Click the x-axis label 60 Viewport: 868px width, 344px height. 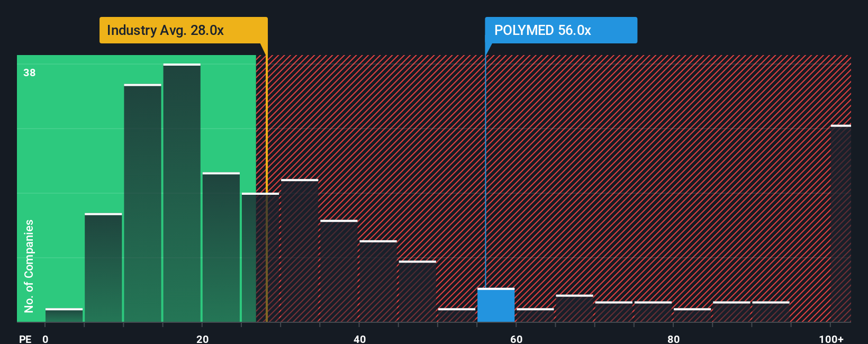[x=517, y=339]
